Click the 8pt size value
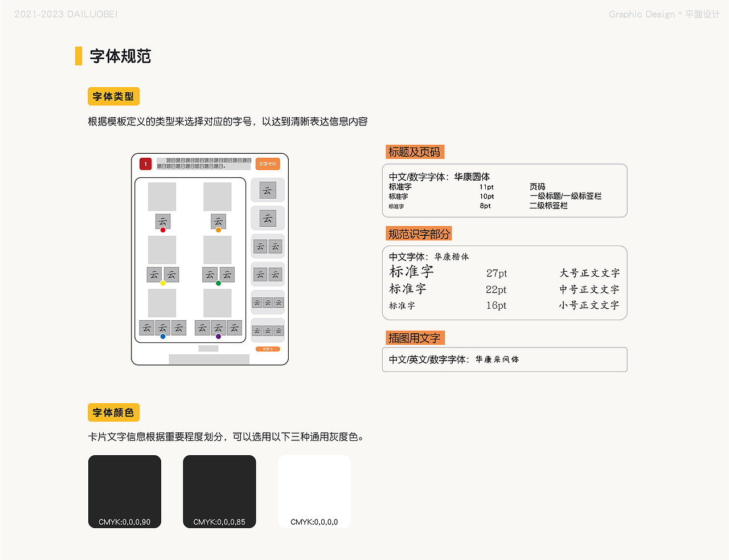Screen dimensions: 729x560 (x=485, y=206)
